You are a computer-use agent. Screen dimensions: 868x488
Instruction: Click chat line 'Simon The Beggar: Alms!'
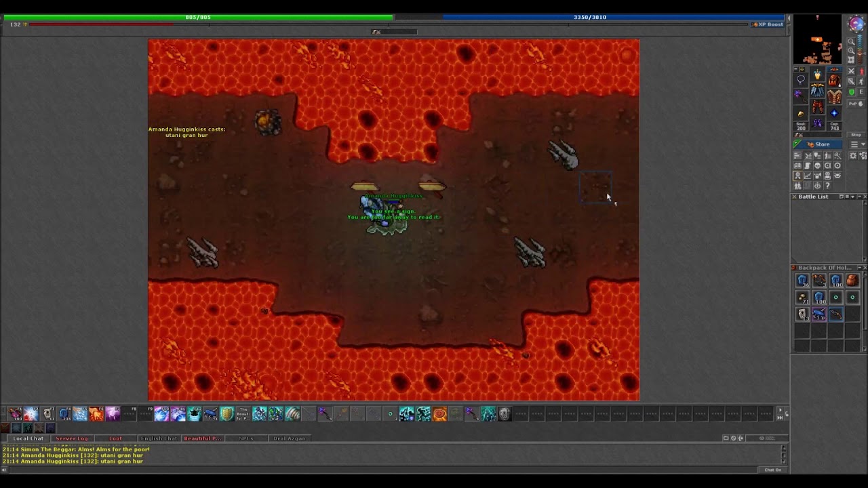[x=76, y=449]
